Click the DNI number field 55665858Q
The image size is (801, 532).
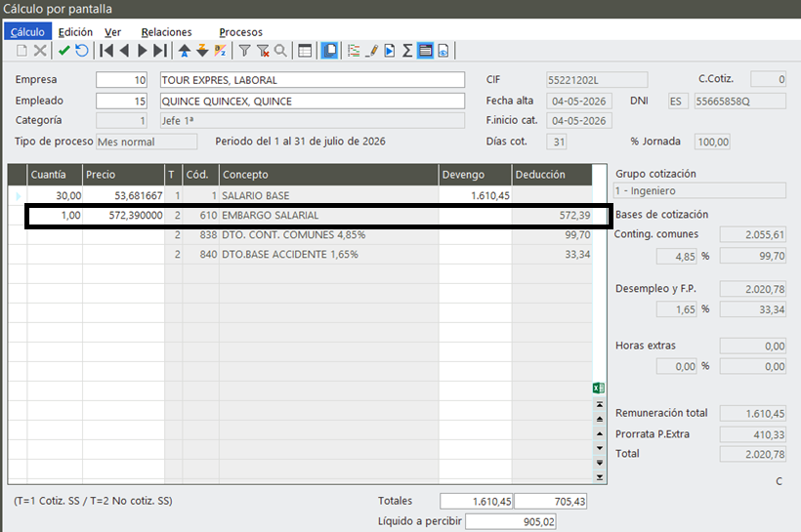[739, 102]
